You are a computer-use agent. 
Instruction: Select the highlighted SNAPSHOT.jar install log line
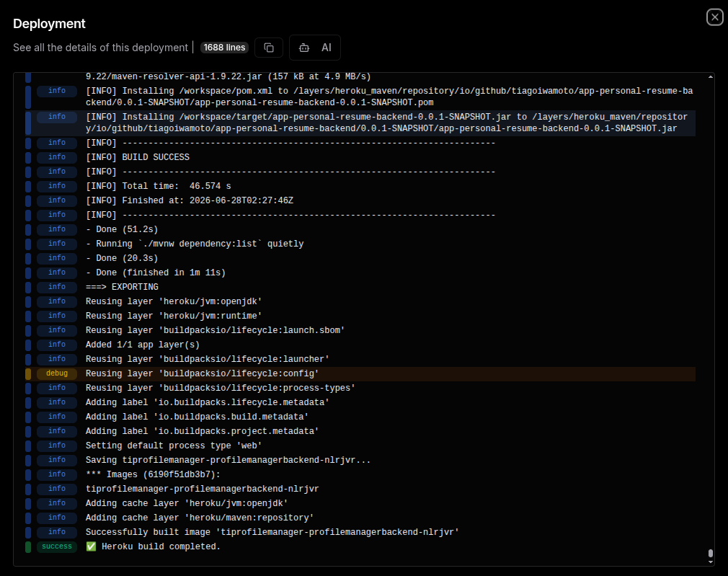point(360,123)
